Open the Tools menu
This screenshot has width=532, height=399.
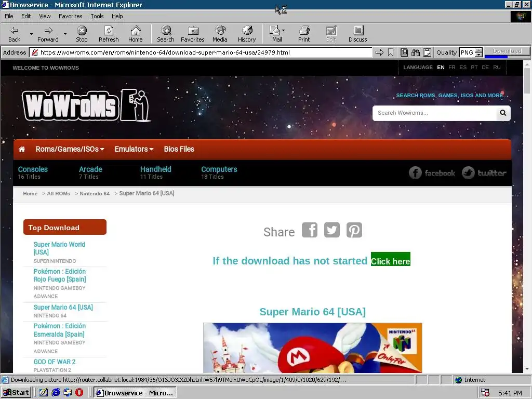pyautogui.click(x=97, y=16)
